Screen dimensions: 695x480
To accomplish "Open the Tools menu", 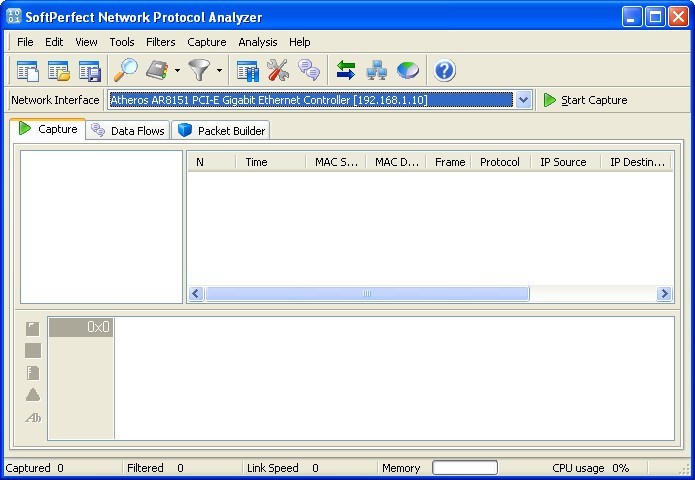I will point(122,42).
